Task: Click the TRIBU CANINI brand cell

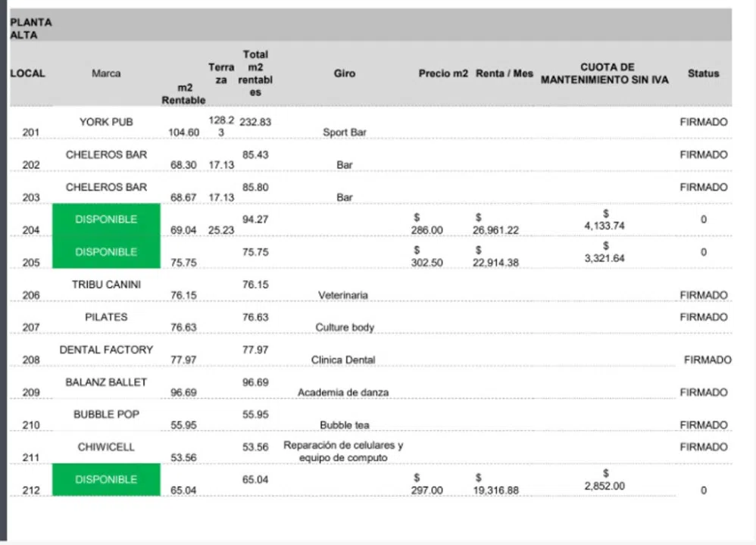Action: click(x=106, y=285)
